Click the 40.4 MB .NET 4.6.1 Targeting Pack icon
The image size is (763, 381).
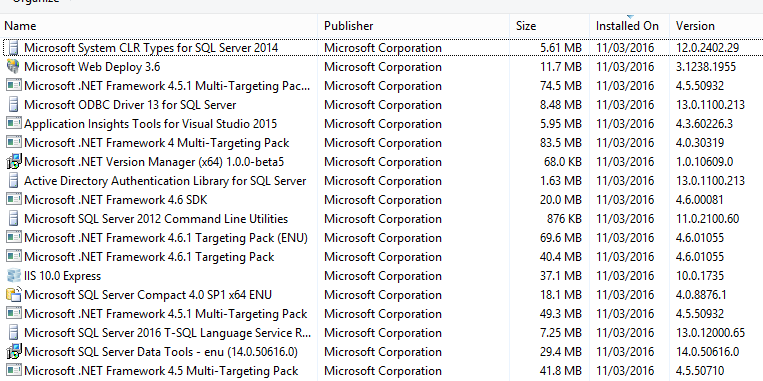pos(14,256)
